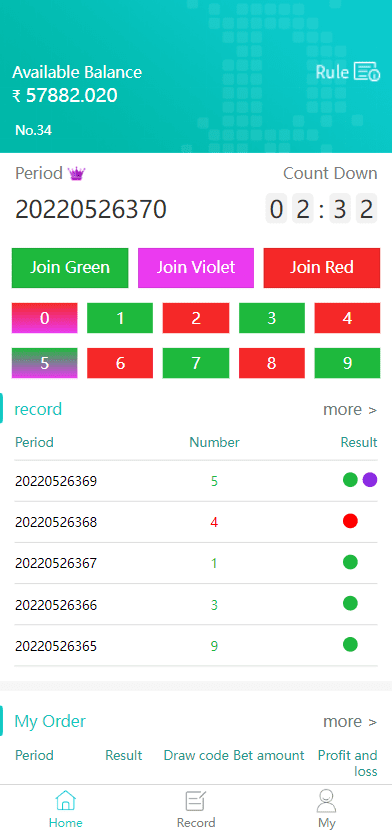
Task: Click violet result dot for period 20220526369
Action: click(x=370, y=480)
